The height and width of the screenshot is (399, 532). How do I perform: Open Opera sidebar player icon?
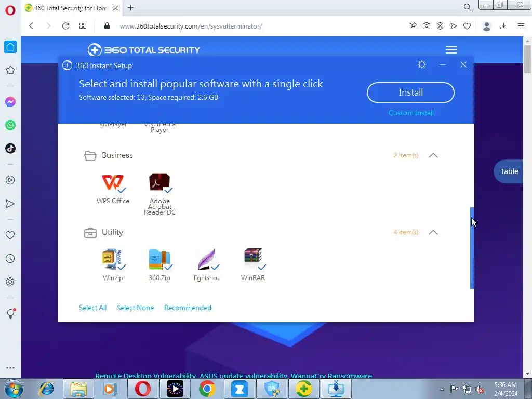(x=10, y=180)
